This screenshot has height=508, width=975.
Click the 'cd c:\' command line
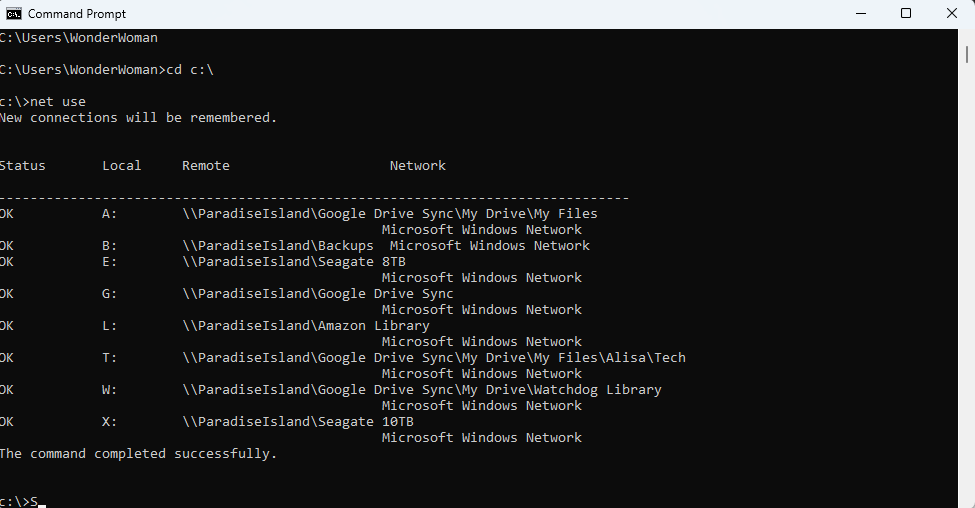tap(107, 70)
